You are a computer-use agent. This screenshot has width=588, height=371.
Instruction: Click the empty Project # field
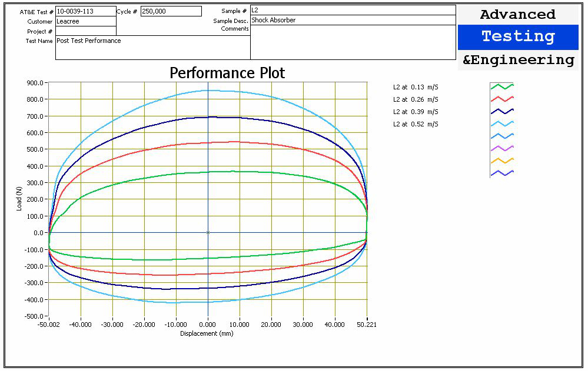(85, 31)
